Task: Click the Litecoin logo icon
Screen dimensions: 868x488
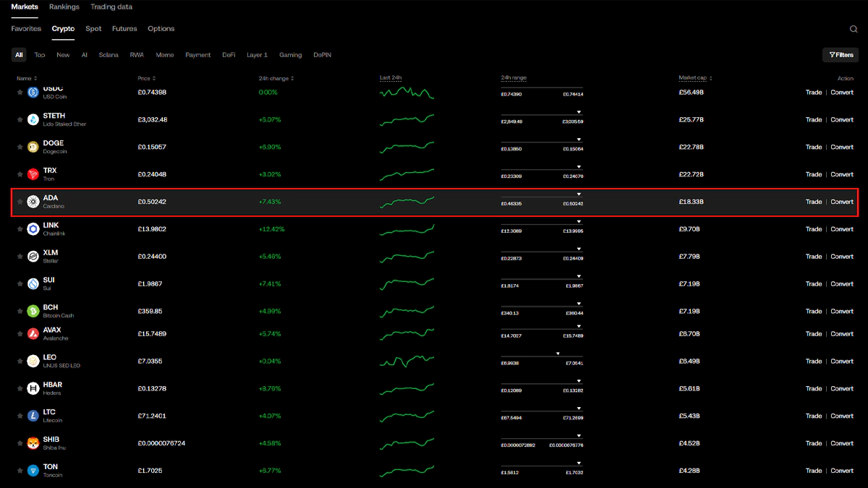Action: pos(33,416)
